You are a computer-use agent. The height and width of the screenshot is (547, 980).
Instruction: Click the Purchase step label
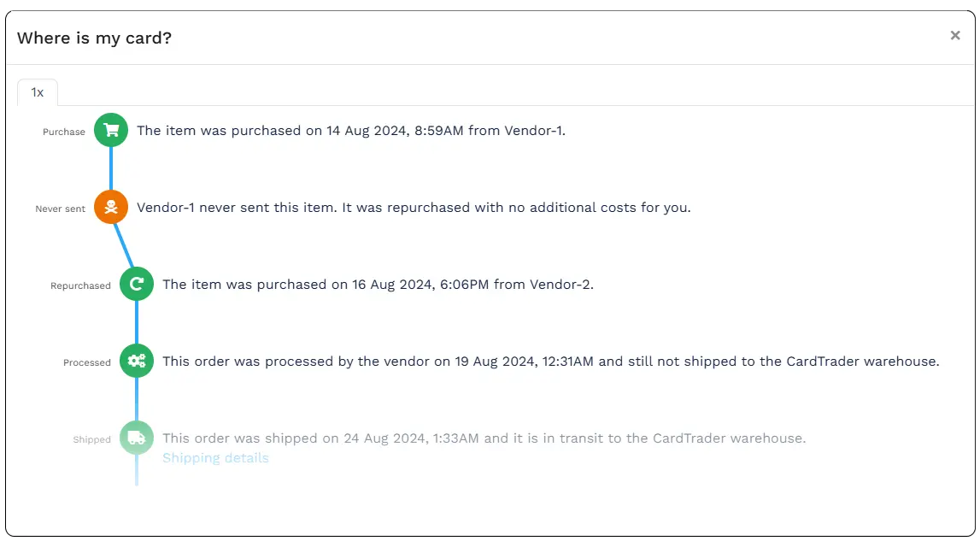64,132
